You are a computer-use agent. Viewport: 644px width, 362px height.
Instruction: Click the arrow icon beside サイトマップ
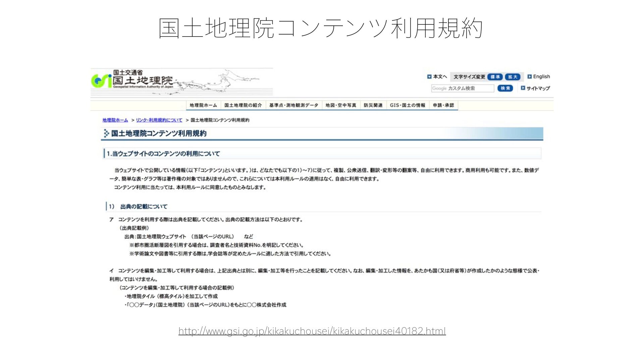[523, 88]
